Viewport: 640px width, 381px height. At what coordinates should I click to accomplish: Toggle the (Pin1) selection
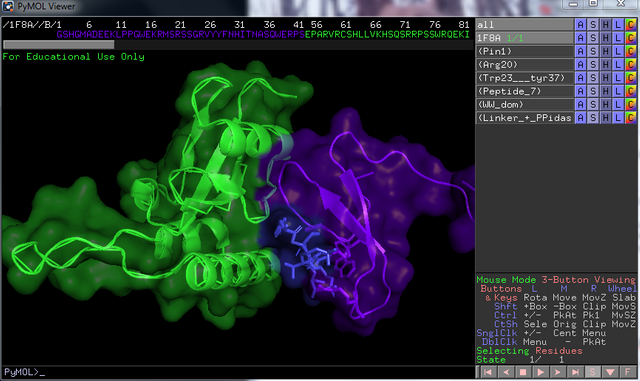point(524,51)
